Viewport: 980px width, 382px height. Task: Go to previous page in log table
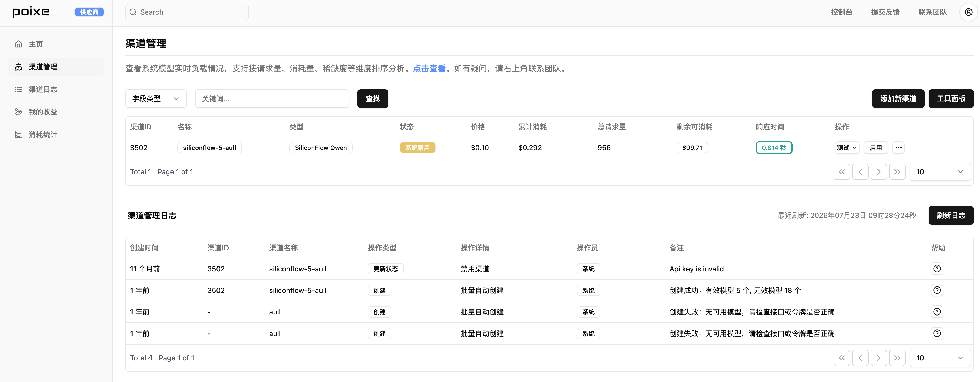[860, 358]
